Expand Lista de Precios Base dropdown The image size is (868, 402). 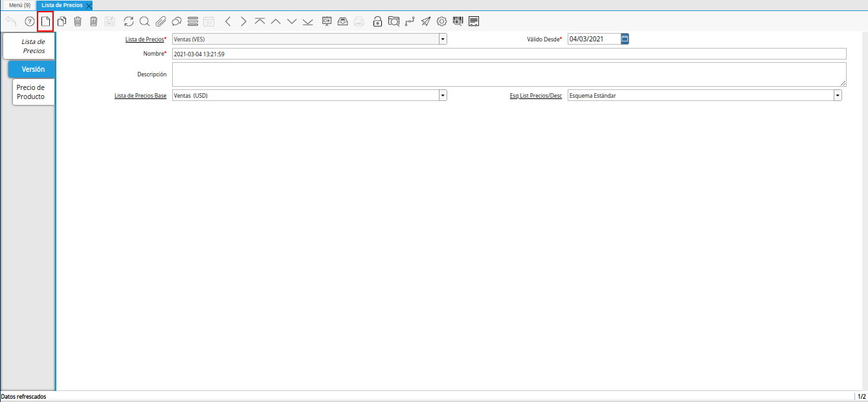click(443, 95)
